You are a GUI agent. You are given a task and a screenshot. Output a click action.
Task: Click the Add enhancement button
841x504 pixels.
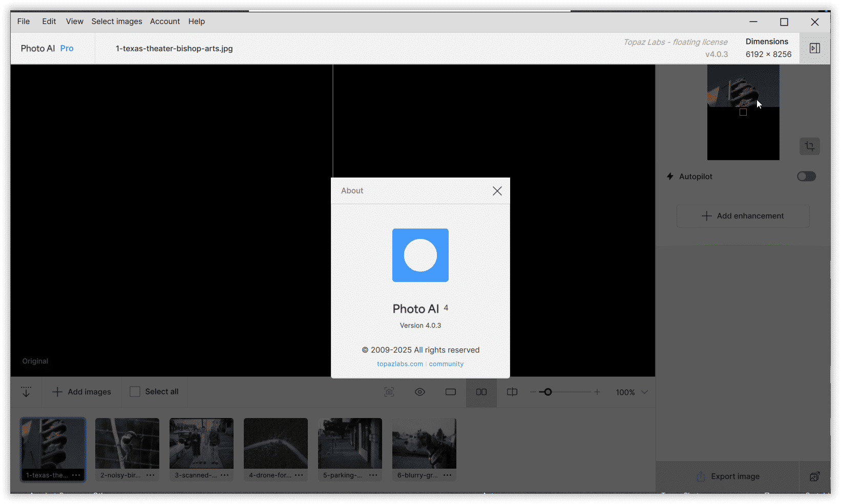click(x=743, y=215)
